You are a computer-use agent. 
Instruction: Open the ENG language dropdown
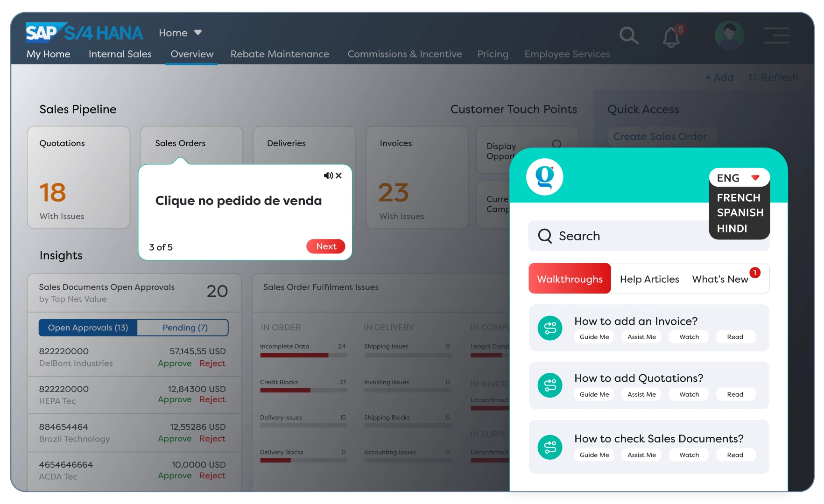[x=739, y=178]
